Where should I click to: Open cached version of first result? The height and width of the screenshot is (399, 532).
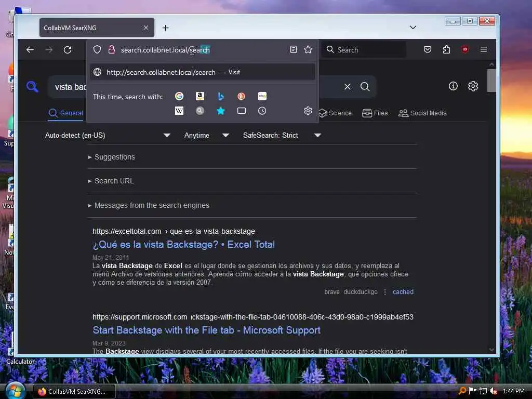pos(403,292)
